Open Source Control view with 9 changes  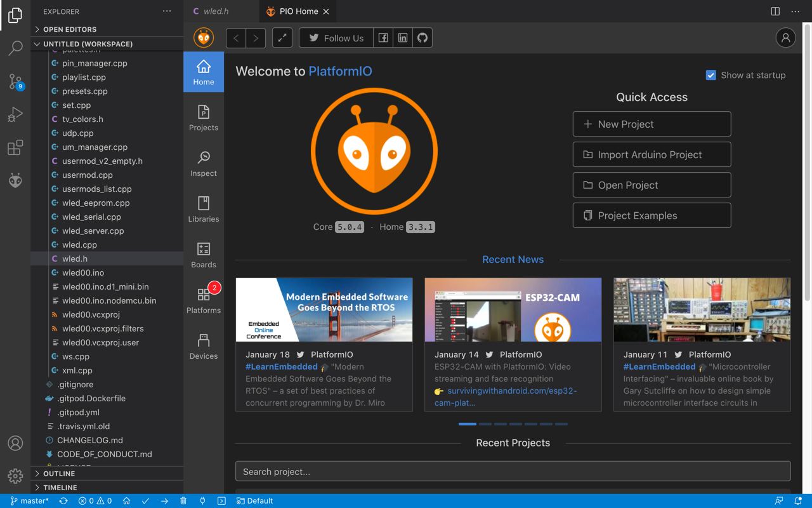tap(15, 81)
